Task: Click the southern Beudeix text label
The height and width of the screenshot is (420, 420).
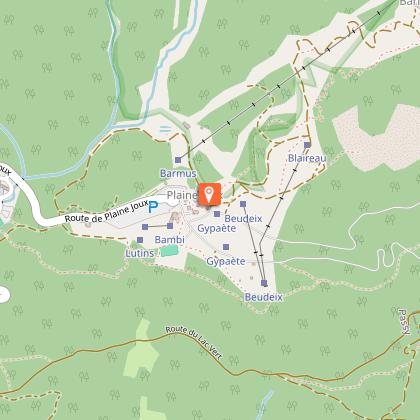Action: point(264,297)
